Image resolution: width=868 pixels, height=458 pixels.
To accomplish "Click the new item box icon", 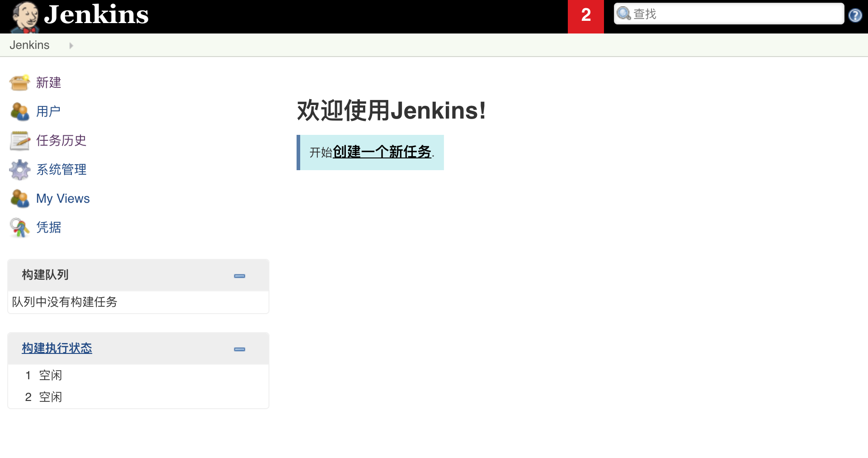I will tap(19, 83).
